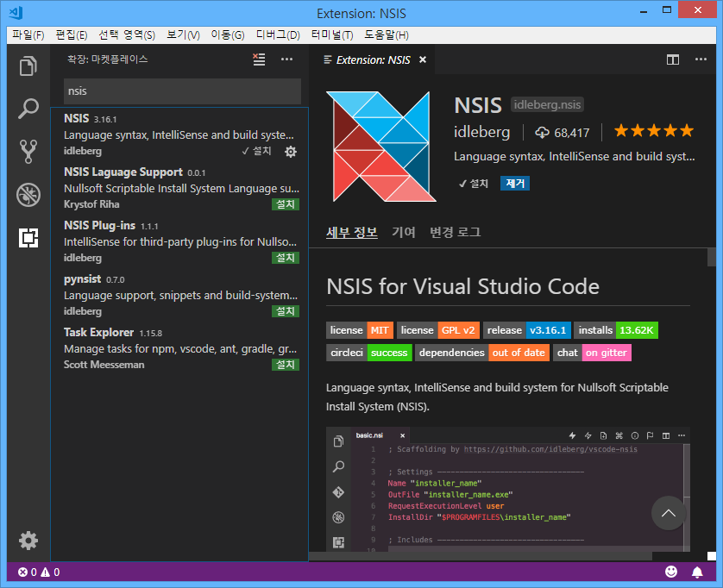The height and width of the screenshot is (588, 723).
Task: Switch to the 변경 로그 tab
Action: point(455,232)
